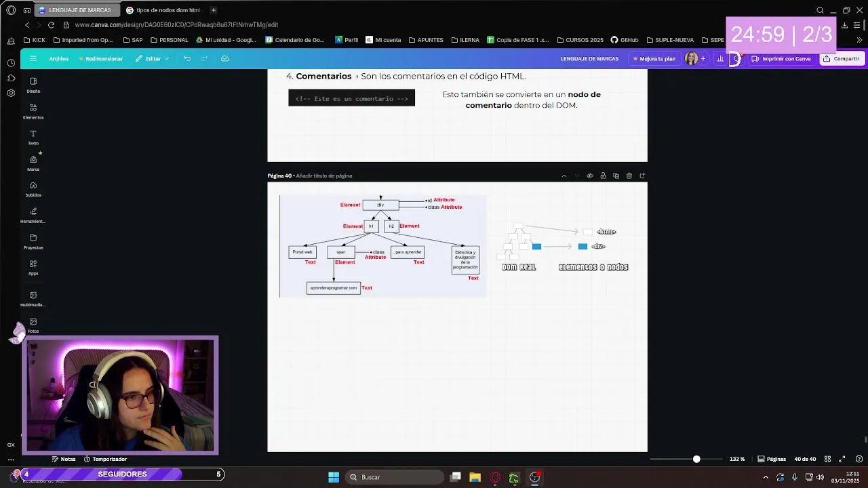Open the GitHub bookmark
Screen dimensions: 868x488
point(625,40)
